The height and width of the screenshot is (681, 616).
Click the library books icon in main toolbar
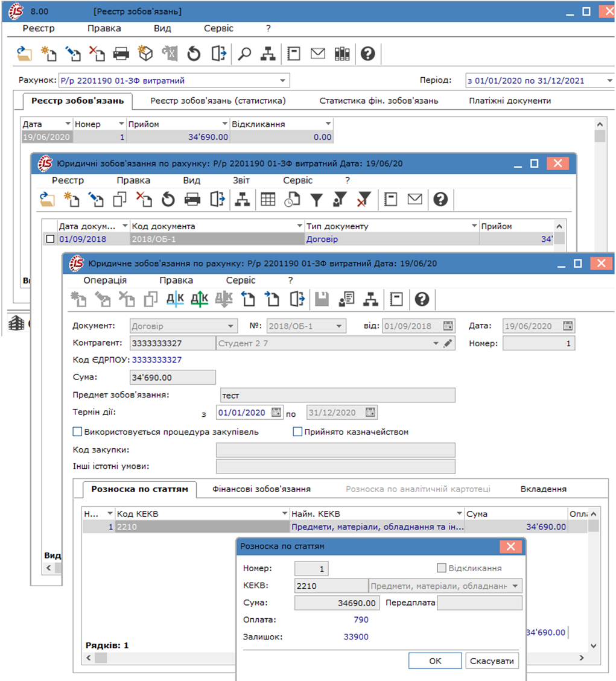tap(342, 54)
